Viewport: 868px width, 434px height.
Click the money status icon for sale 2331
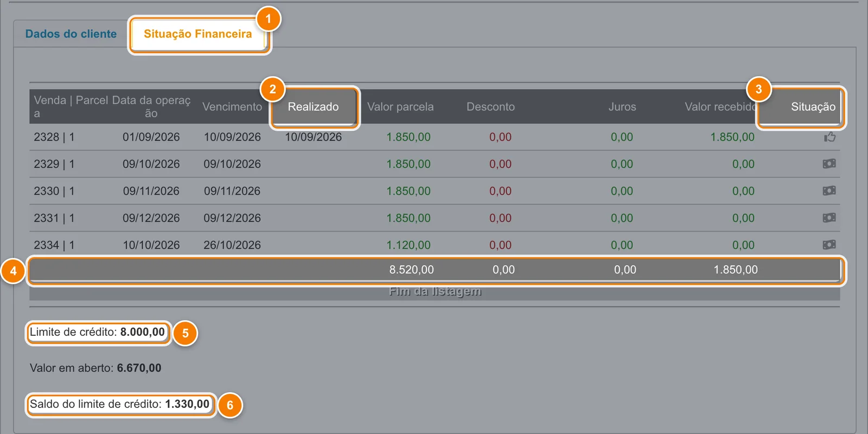pos(829,218)
